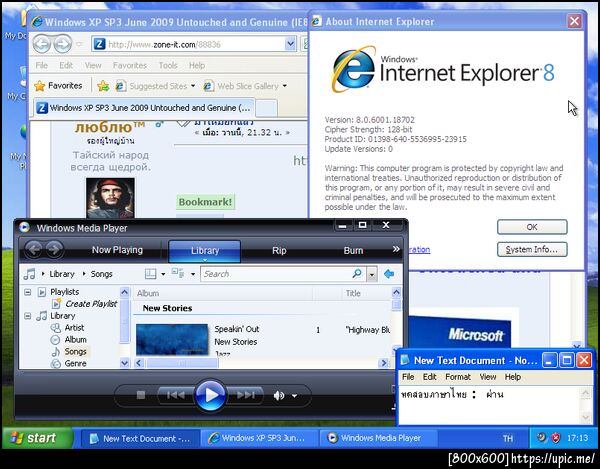Viewport: 600px width, 469px height.
Task: Expand the IE address bar dropdown
Action: tap(290, 44)
